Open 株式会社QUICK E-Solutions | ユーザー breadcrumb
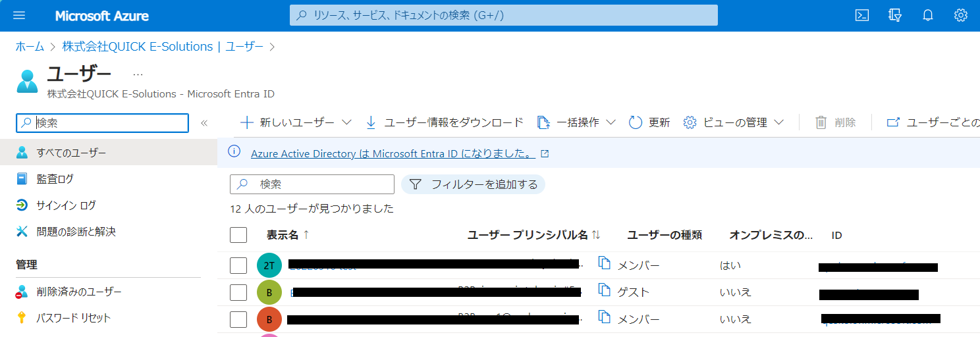 tap(163, 47)
